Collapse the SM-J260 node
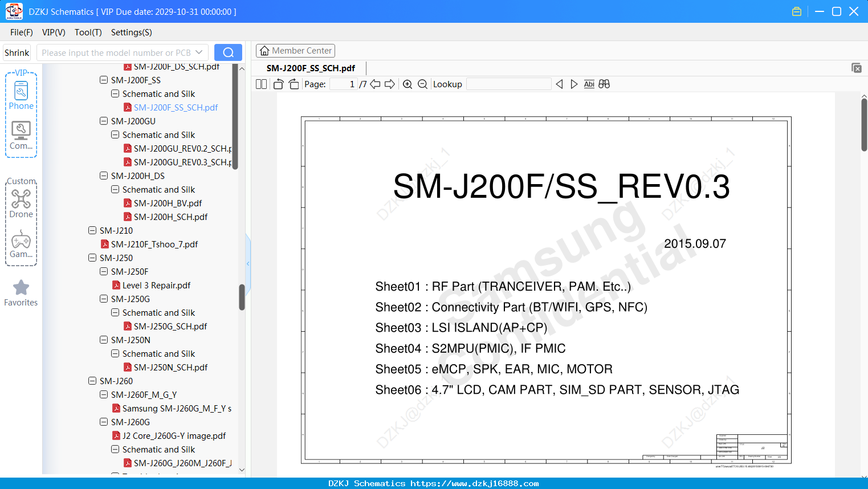868x489 pixels. click(x=92, y=381)
